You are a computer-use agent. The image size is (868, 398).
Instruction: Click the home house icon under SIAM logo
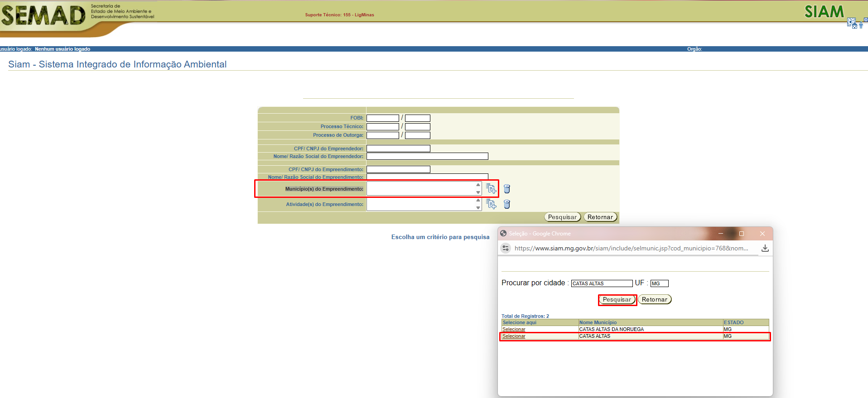coord(854,26)
